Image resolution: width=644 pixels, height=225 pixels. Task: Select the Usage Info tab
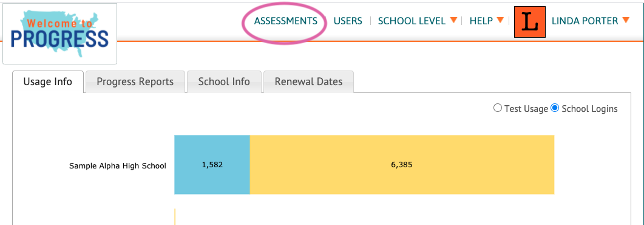click(x=48, y=82)
